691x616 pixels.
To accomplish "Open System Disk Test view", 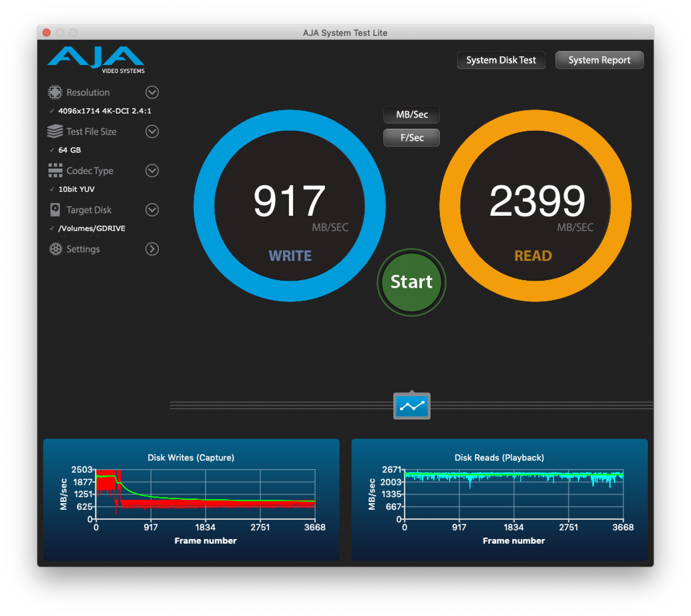I will click(501, 60).
